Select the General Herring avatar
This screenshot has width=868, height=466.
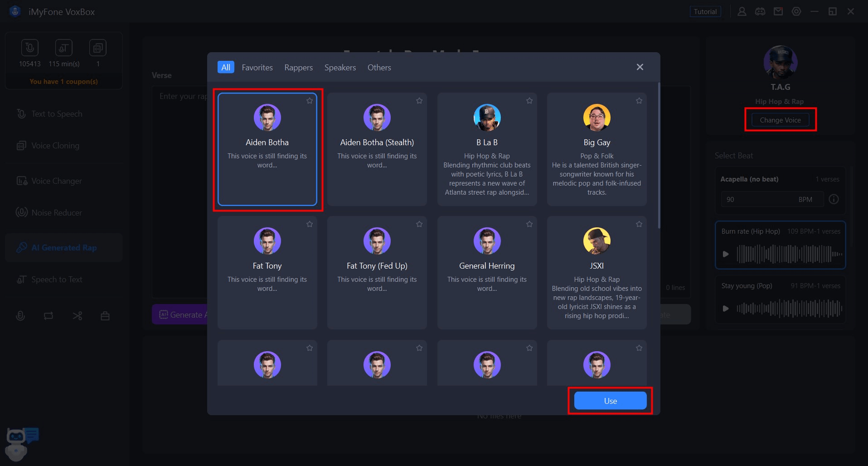tap(487, 241)
